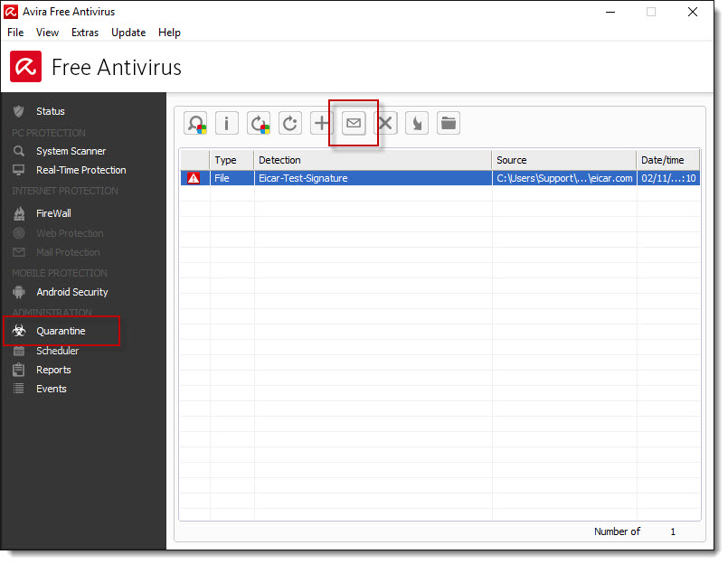Delete quarantined object with X icon
728x564 pixels.
pos(385,124)
